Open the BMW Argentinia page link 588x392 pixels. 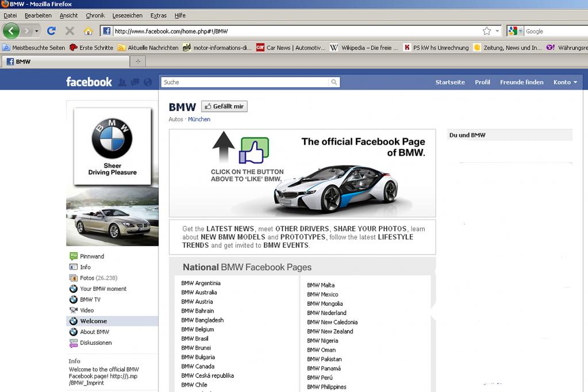201,283
